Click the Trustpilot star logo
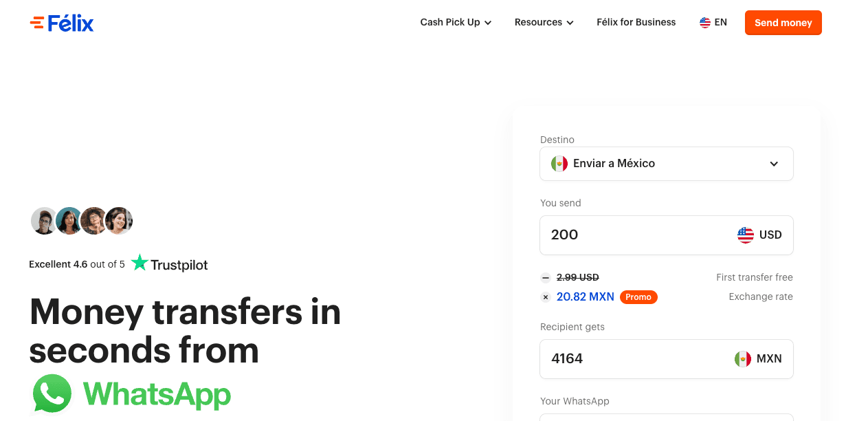The image size is (868, 421). 140,263
